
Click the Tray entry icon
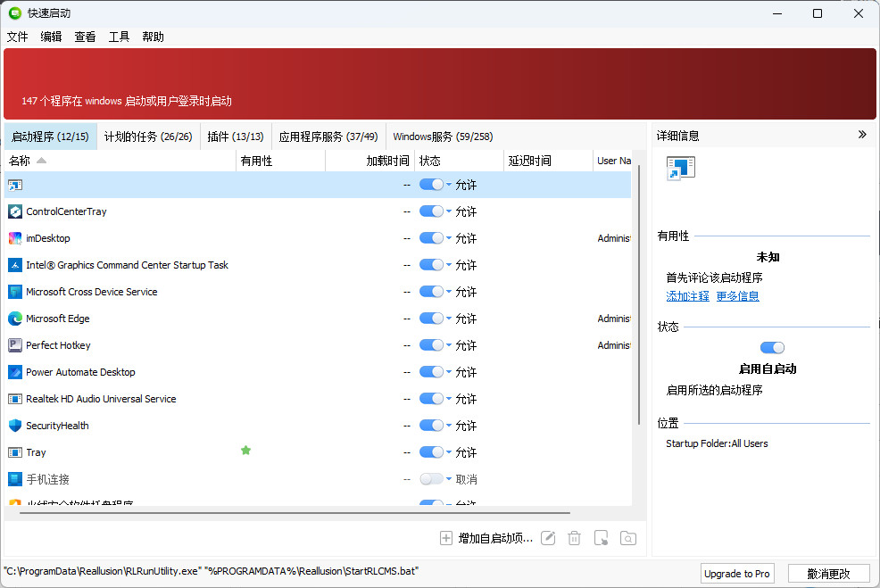point(15,452)
